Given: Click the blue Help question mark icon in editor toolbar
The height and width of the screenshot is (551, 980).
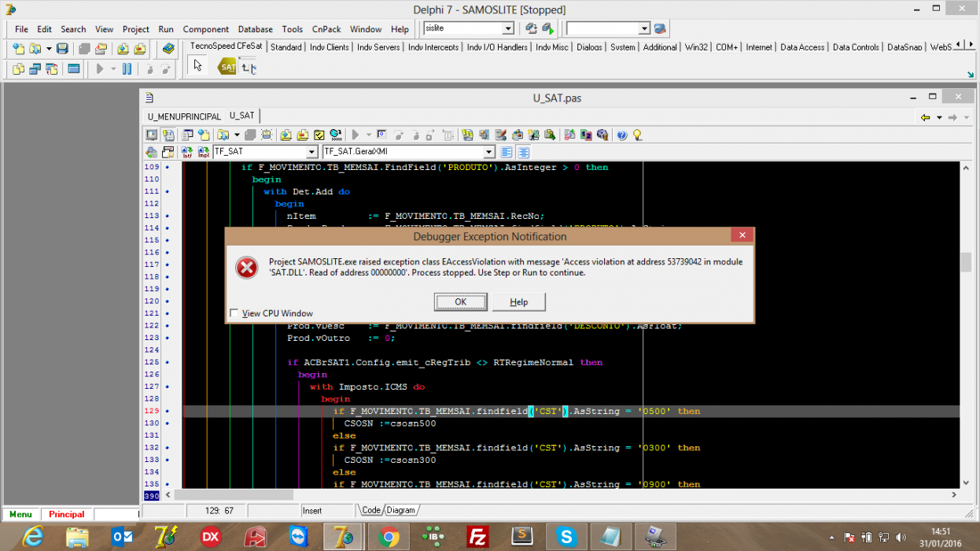Looking at the screenshot, I should point(622,135).
